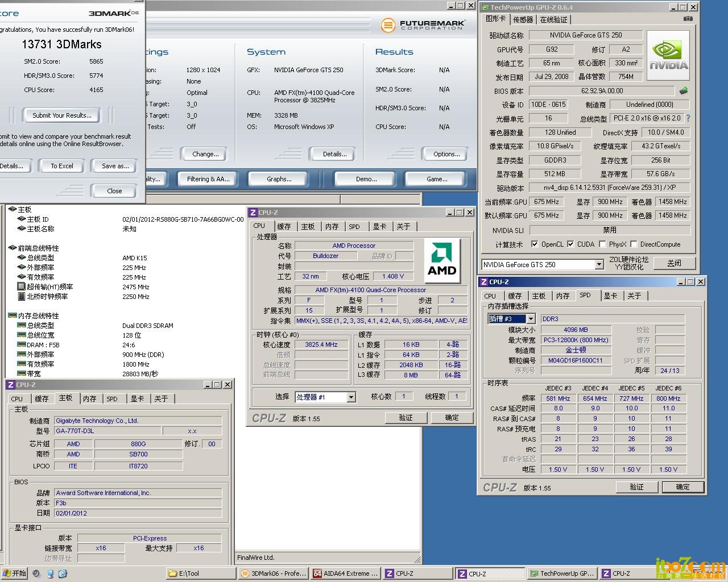Click the GPU-Z driver version field

(x=609, y=188)
